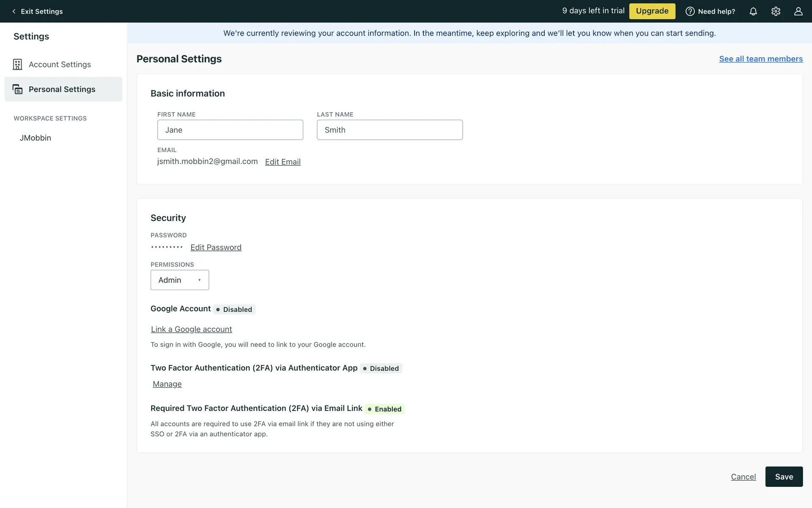812x508 pixels.
Task: Open the settings gear icon
Action: 776,11
